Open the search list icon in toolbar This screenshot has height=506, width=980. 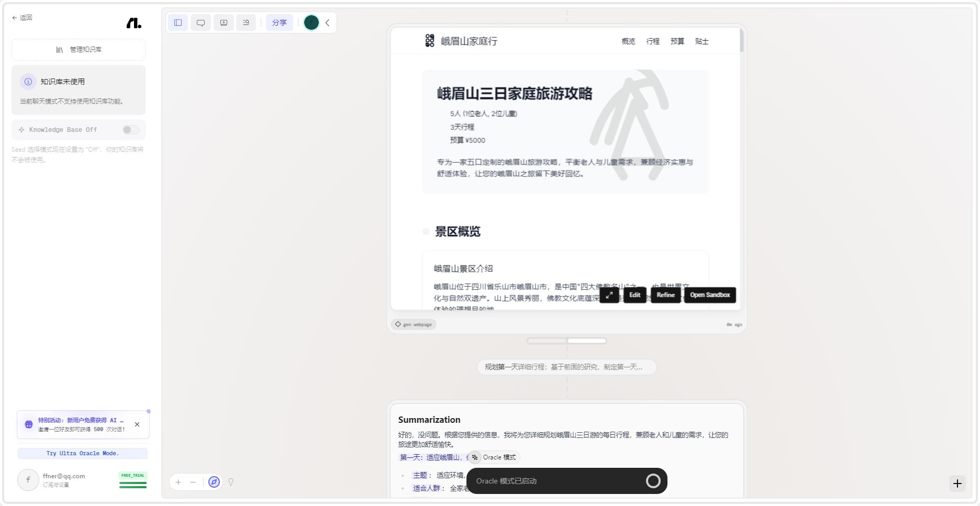(246, 23)
